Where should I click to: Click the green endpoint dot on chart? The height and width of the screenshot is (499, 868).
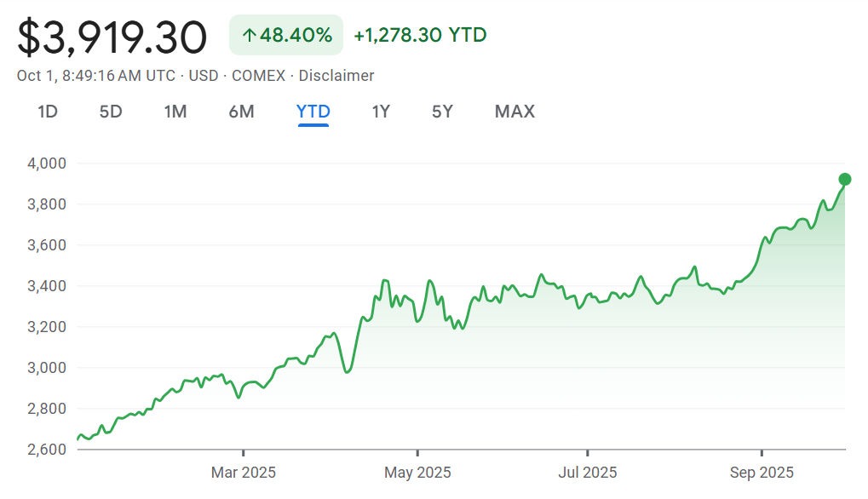tap(845, 179)
